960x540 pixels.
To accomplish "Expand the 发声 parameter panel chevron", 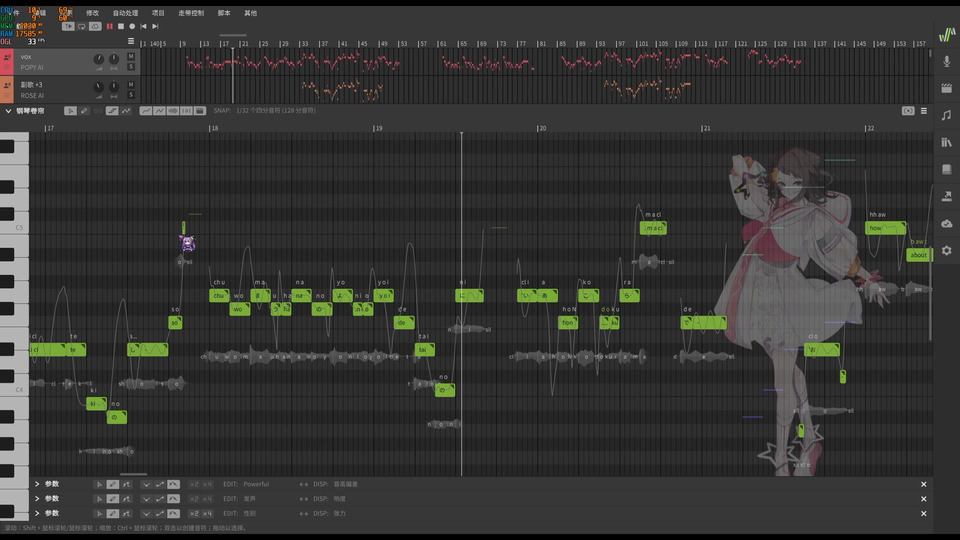I will (x=37, y=499).
